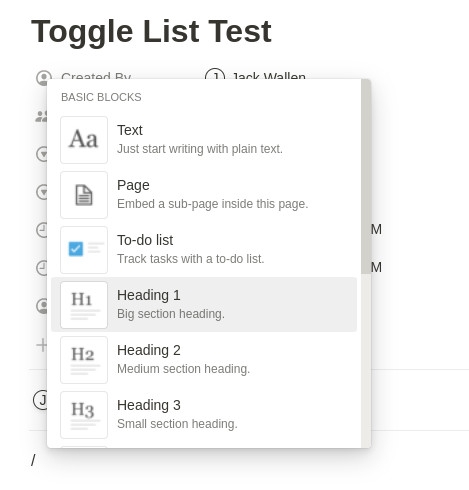Click the block menu scrollbar thumb
This screenshot has width=469, height=490.
click(366, 176)
